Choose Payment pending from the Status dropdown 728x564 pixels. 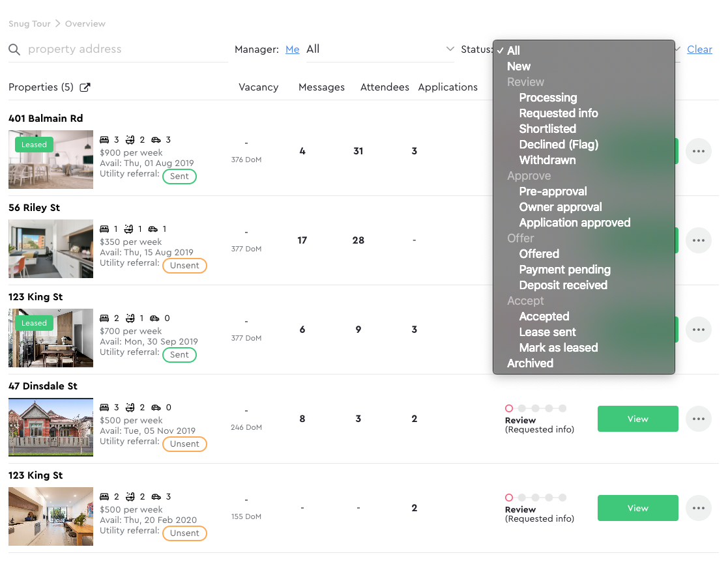pos(564,269)
